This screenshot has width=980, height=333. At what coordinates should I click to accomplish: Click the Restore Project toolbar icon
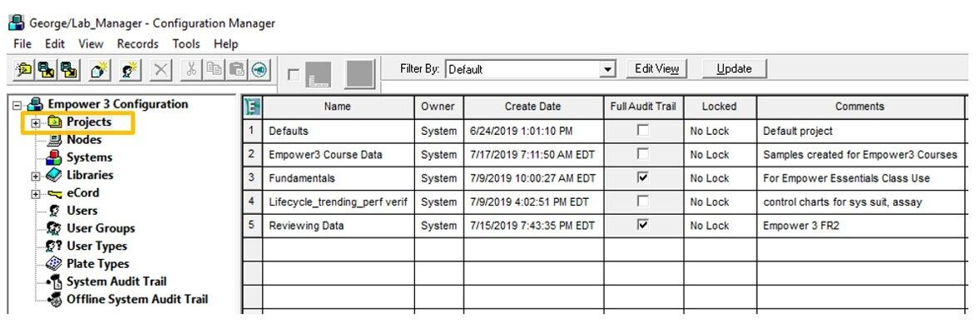(x=68, y=69)
